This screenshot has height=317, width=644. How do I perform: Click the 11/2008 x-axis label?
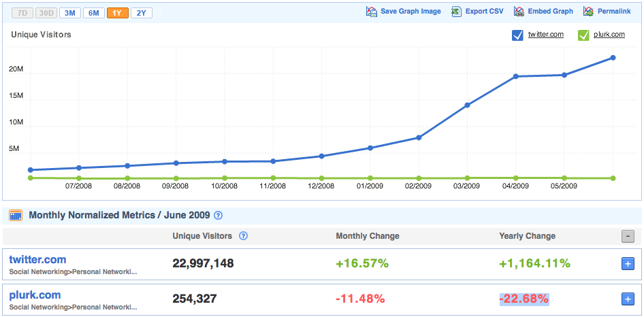(273, 186)
